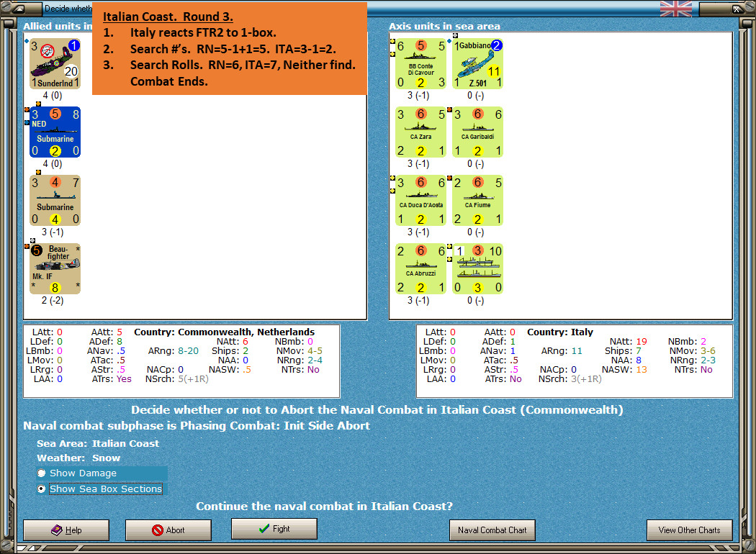
Task: Select the tan Commonwealth Submarine unit
Action: tap(55, 201)
